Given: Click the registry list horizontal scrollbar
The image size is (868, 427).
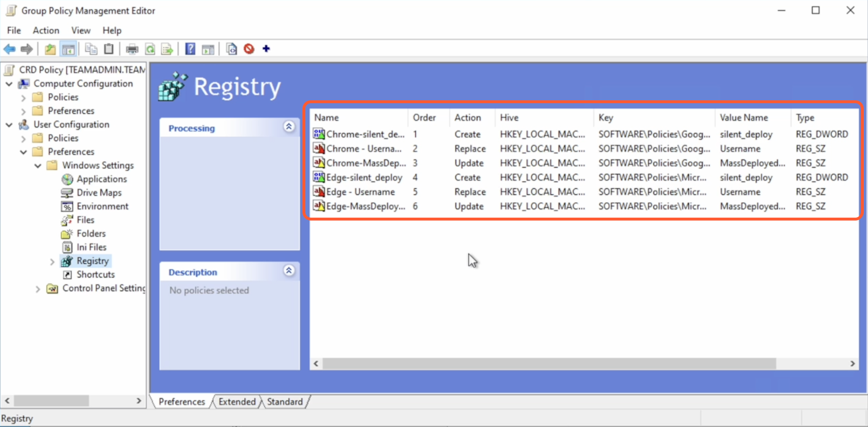Looking at the screenshot, I should point(549,364).
